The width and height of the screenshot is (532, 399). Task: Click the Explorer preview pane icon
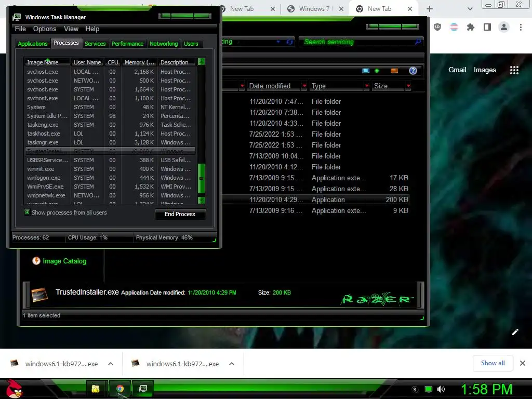394,71
